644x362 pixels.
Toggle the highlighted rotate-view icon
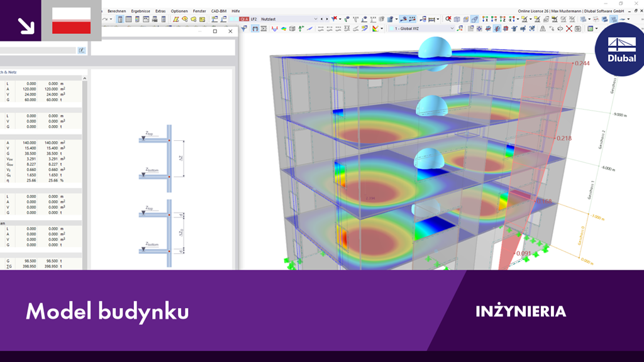[x=497, y=28]
